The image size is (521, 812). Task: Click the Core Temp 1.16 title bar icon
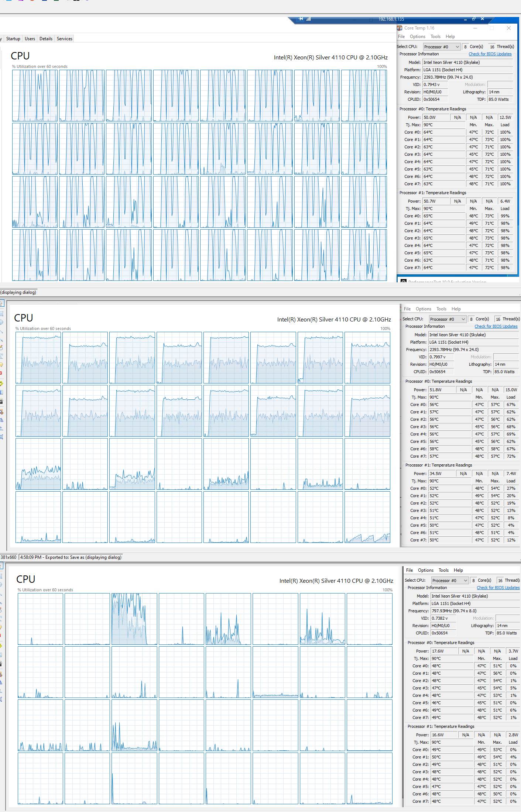400,28
